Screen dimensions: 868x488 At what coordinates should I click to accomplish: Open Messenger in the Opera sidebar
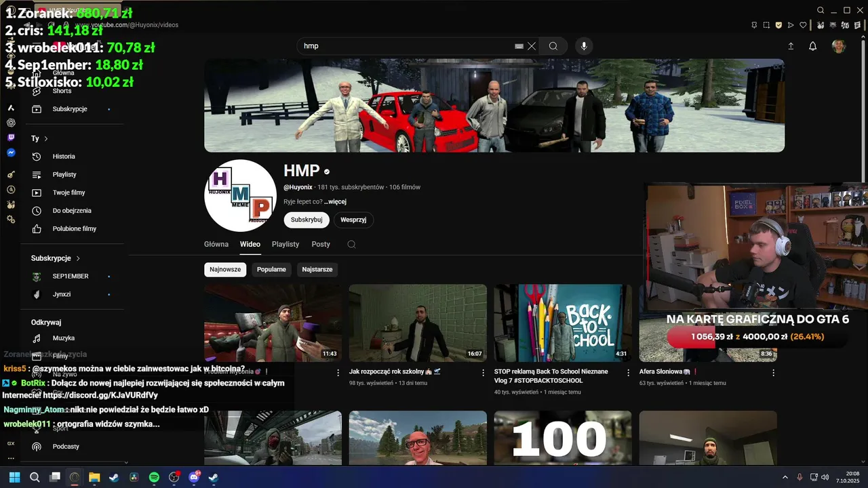pos(11,153)
